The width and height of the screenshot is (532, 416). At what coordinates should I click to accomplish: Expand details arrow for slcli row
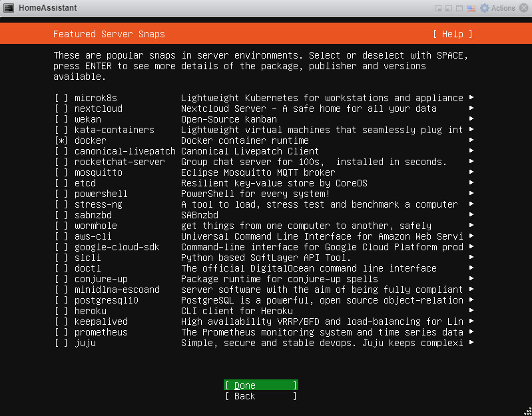tap(471, 257)
